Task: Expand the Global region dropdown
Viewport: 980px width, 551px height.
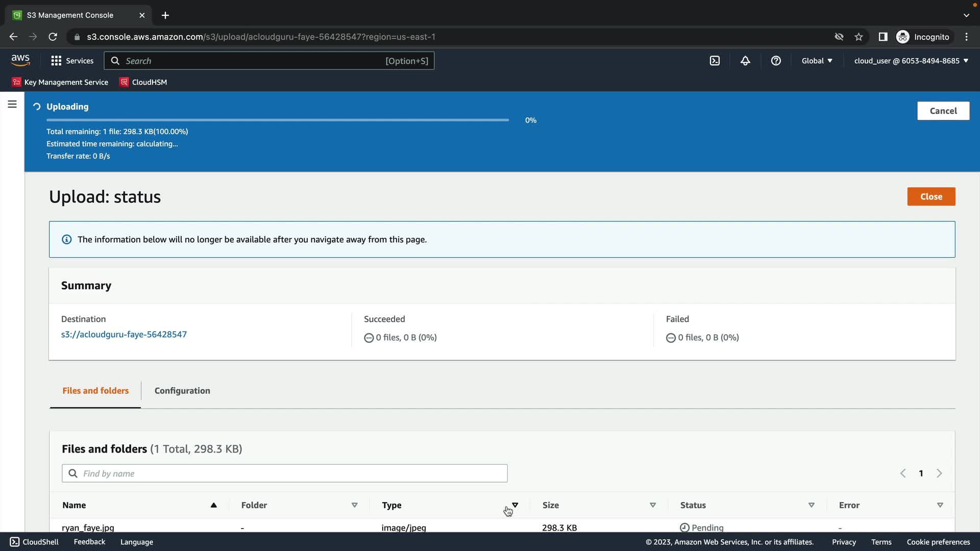Action: pyautogui.click(x=817, y=61)
